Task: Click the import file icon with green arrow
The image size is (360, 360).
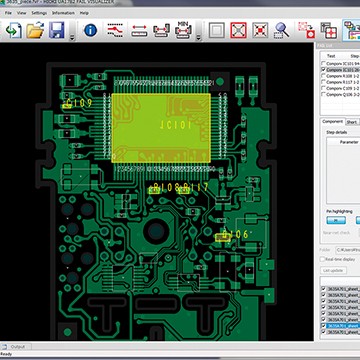Action: tap(14, 30)
